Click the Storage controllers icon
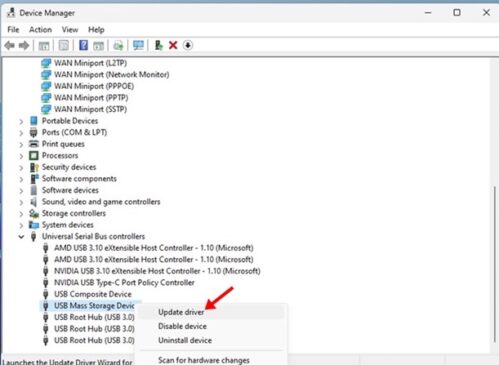The height and width of the screenshot is (365, 499). (34, 213)
